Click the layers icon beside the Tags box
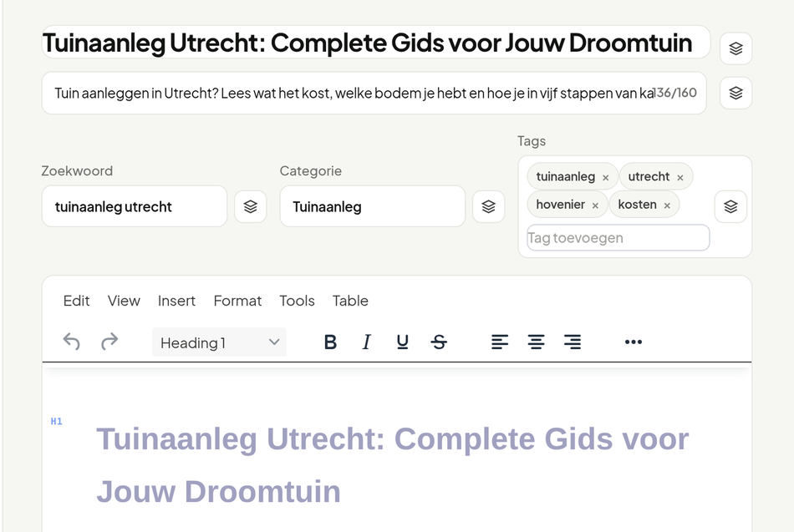The height and width of the screenshot is (532, 794). [x=730, y=206]
